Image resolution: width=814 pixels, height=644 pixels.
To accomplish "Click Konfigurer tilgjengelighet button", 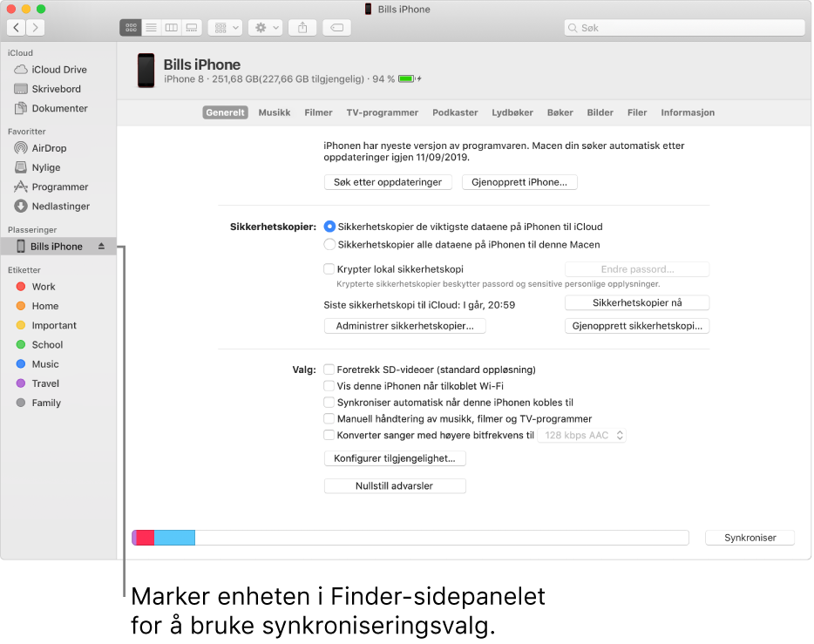I will 395,458.
